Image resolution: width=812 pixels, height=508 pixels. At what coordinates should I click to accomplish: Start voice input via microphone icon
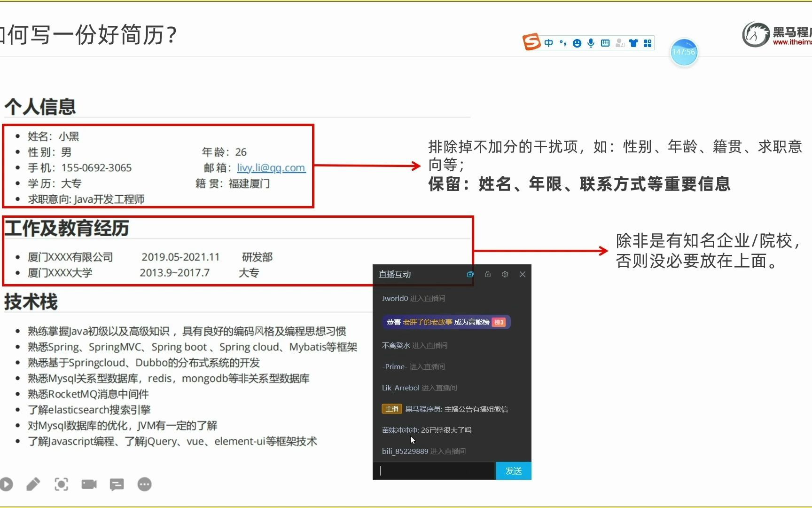[x=591, y=43]
